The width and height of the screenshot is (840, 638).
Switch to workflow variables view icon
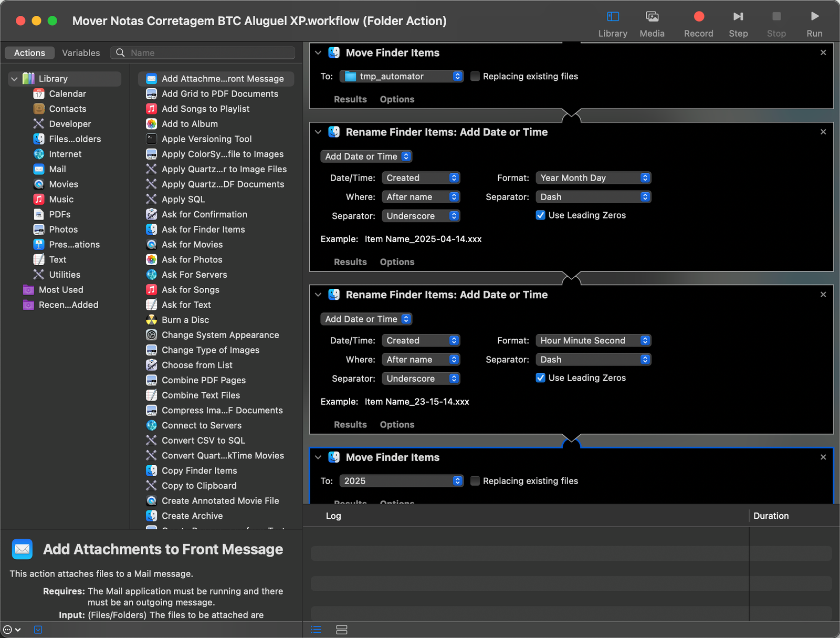click(x=342, y=630)
